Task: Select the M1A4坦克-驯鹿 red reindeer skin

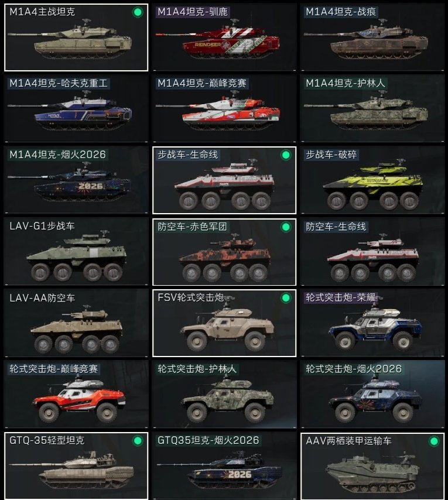Action: pos(224,37)
